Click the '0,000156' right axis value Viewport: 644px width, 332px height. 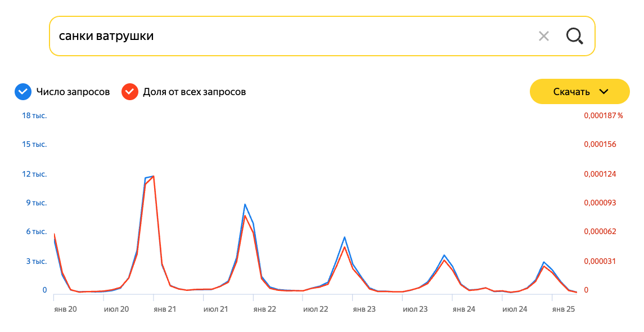coord(600,144)
